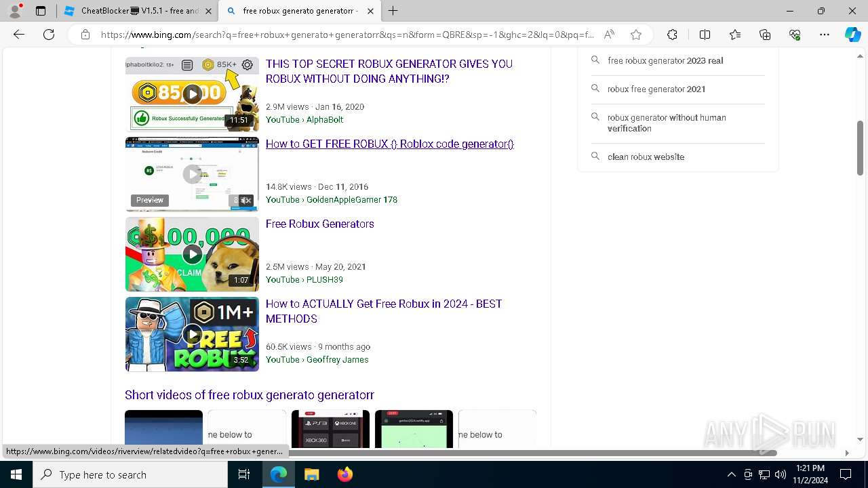
Task: Open the notification center icon
Action: (x=846, y=474)
